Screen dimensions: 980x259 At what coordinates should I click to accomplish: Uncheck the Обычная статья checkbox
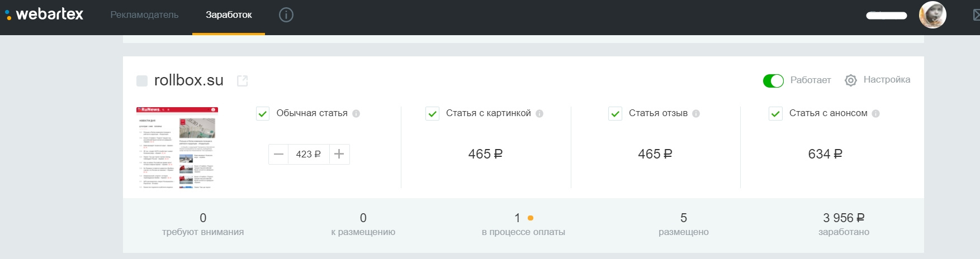(263, 114)
